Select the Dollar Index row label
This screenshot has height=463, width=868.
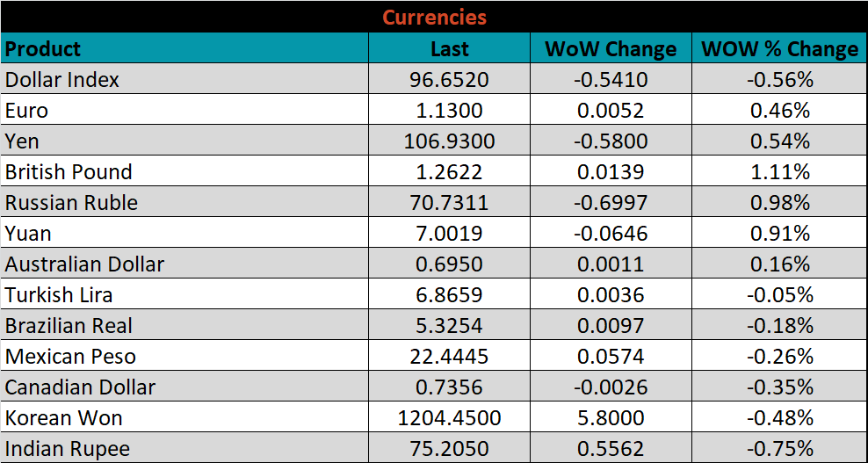click(x=62, y=80)
